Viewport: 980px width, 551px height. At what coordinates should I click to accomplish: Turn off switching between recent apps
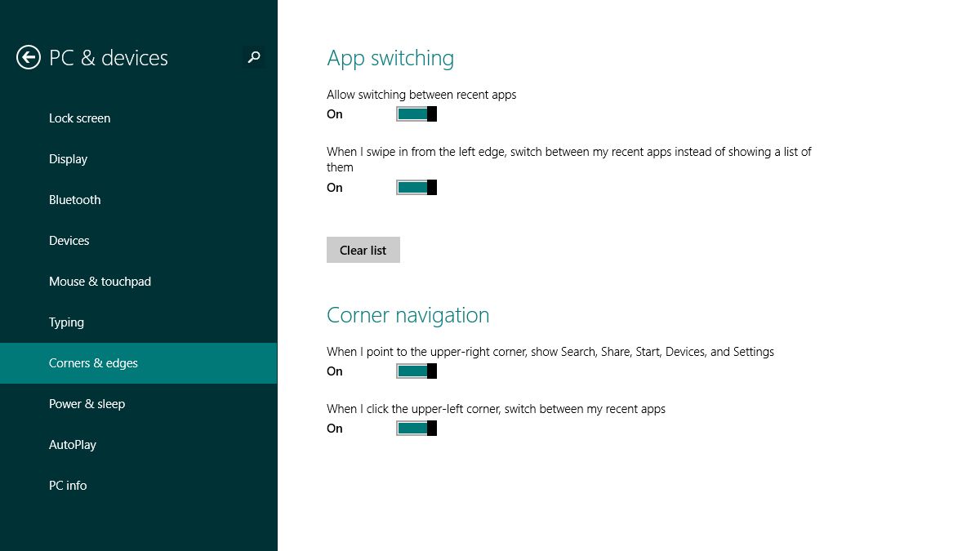(416, 113)
